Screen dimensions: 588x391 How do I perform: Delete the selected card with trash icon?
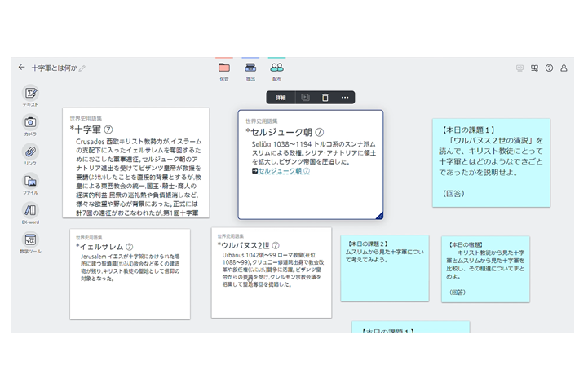[x=325, y=98]
